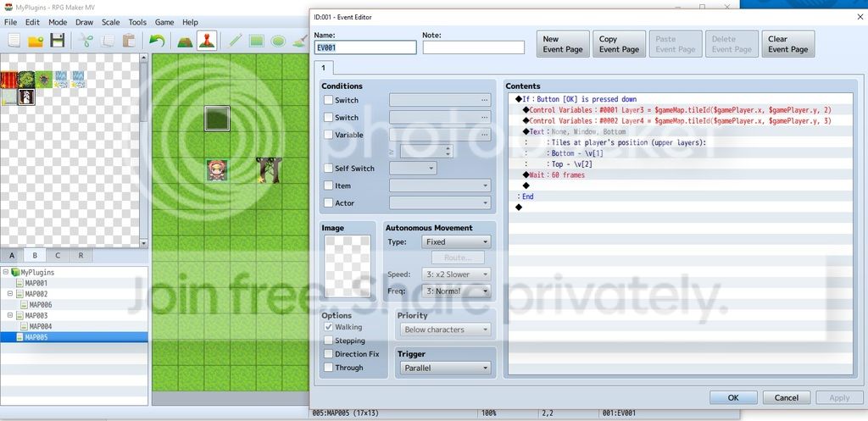Check the Stepping option
Viewport: 868px width, 421px height.
pos(328,341)
